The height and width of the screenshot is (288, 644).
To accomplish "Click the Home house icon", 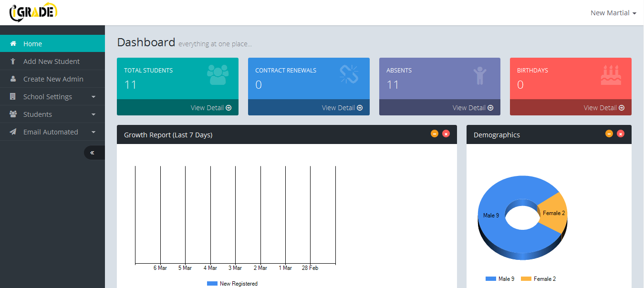I will point(13,43).
